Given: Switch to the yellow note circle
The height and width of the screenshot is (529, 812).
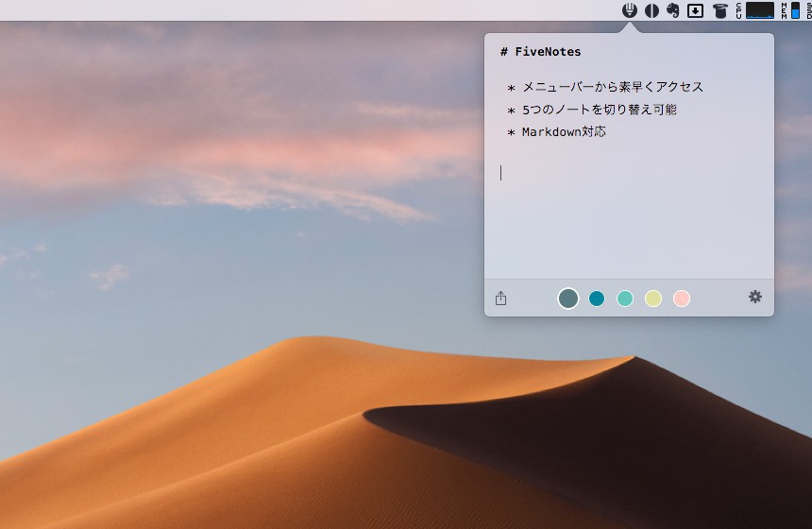Looking at the screenshot, I should point(653,299).
